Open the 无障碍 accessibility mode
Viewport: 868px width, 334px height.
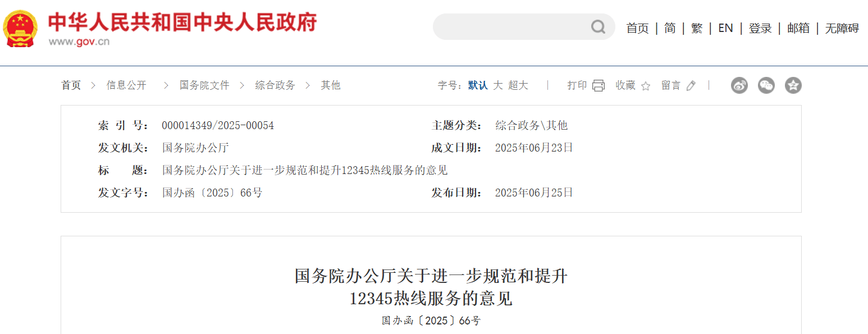[840, 28]
